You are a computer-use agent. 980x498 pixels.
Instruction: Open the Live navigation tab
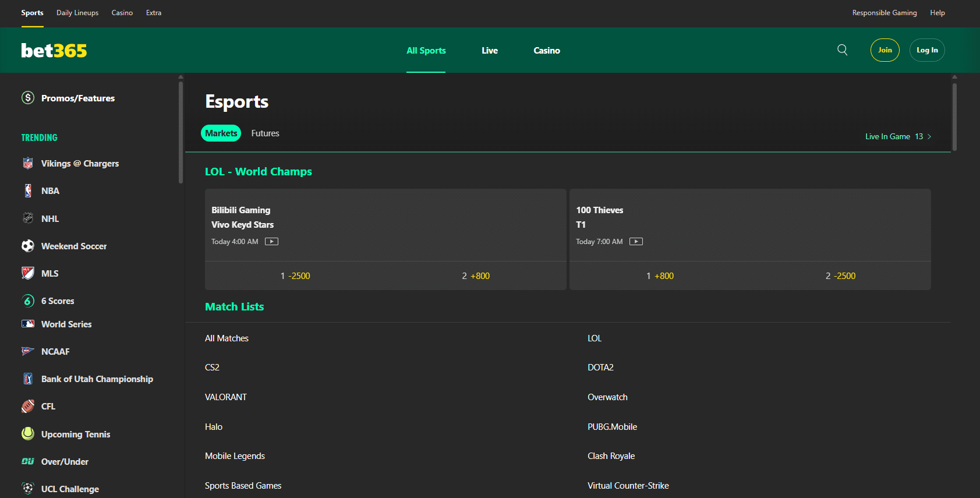[490, 51]
